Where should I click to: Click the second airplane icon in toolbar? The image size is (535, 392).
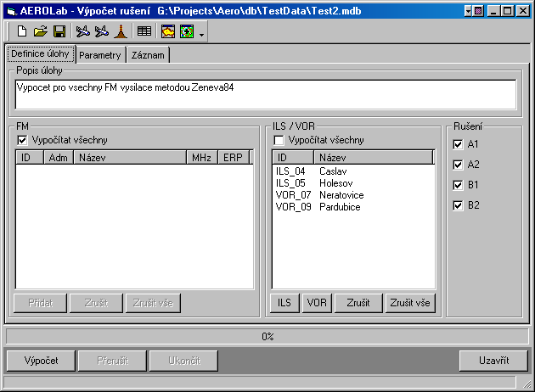(101, 31)
